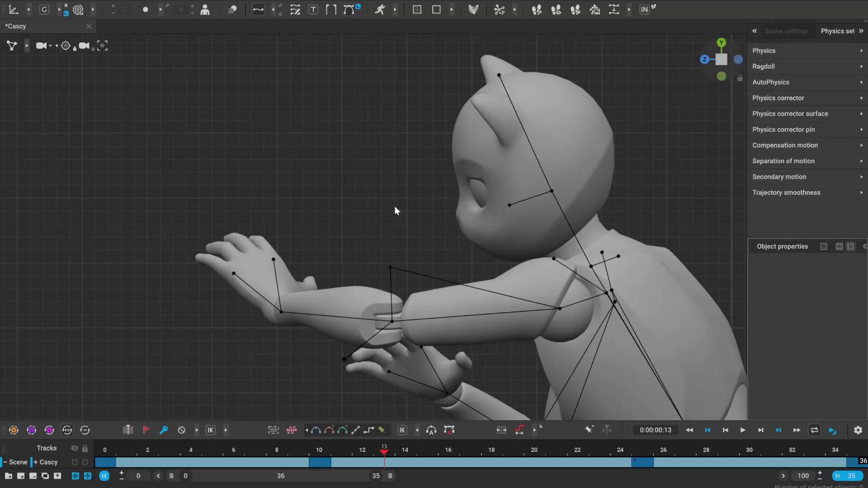Click the mirror pose icon in timeline toolbar
Viewport: 868px width, 488px height.
128,430
